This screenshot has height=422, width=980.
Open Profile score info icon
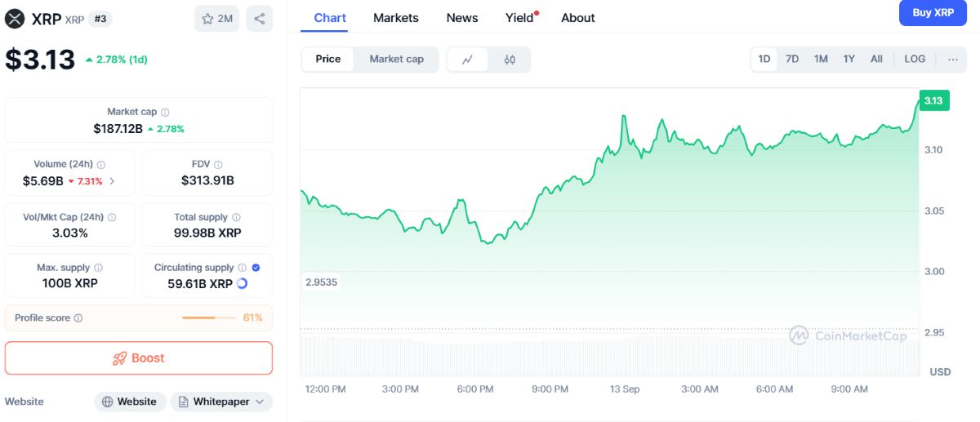pos(78,318)
